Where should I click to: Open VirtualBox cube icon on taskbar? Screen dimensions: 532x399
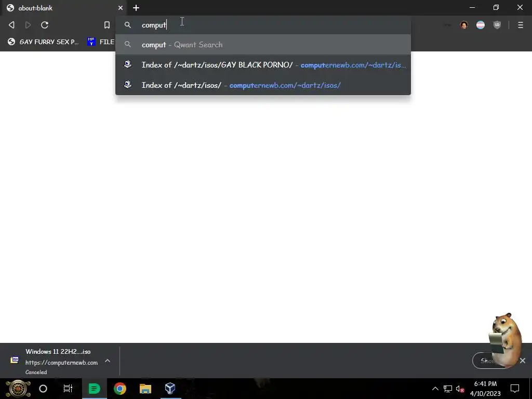pyautogui.click(x=170, y=389)
